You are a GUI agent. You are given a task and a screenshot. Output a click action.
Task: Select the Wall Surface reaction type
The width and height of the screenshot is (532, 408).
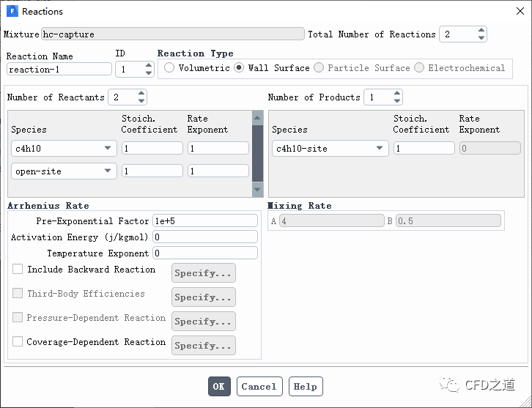(239, 68)
